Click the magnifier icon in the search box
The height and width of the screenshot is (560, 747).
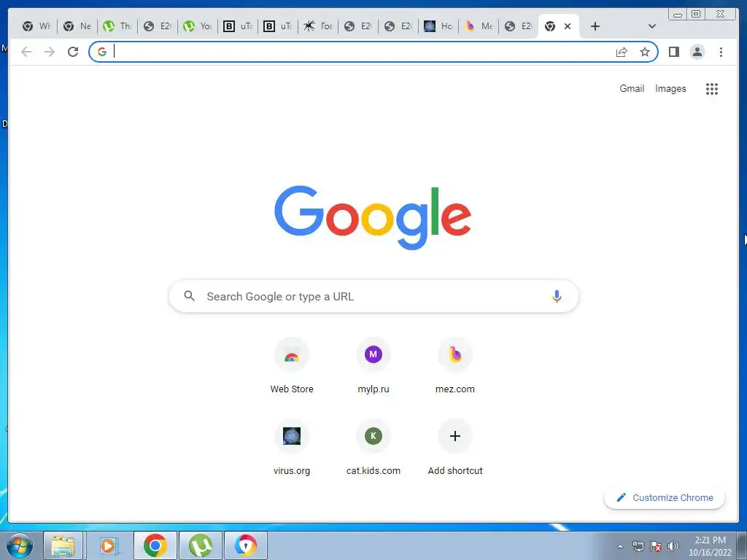[x=189, y=296]
